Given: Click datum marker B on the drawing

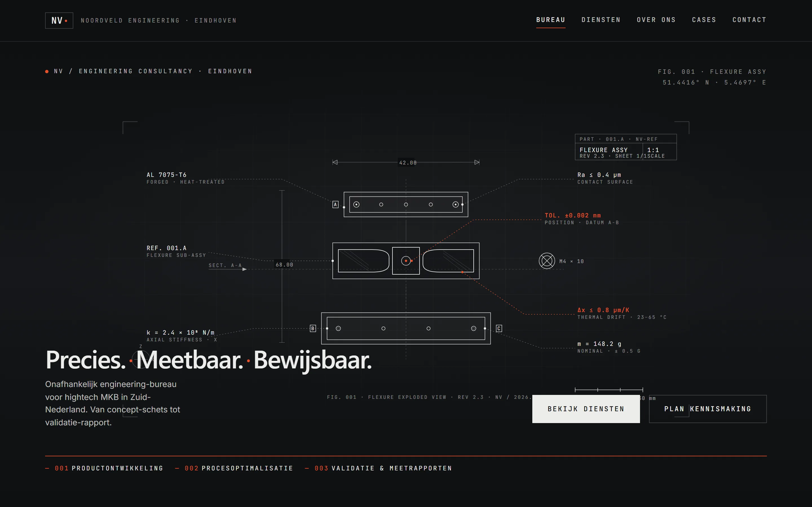Looking at the screenshot, I should click(313, 328).
